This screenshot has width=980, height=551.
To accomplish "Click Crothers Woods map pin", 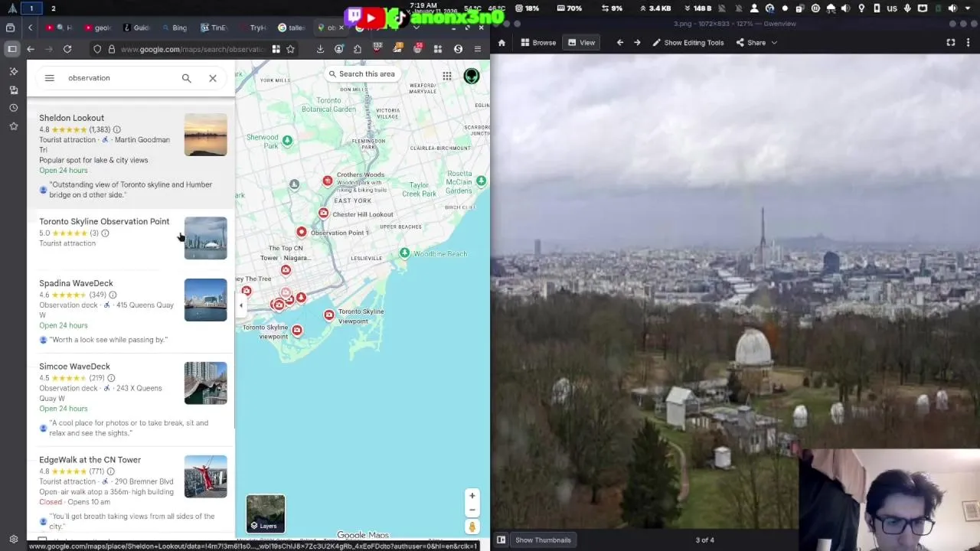I will pyautogui.click(x=328, y=181).
